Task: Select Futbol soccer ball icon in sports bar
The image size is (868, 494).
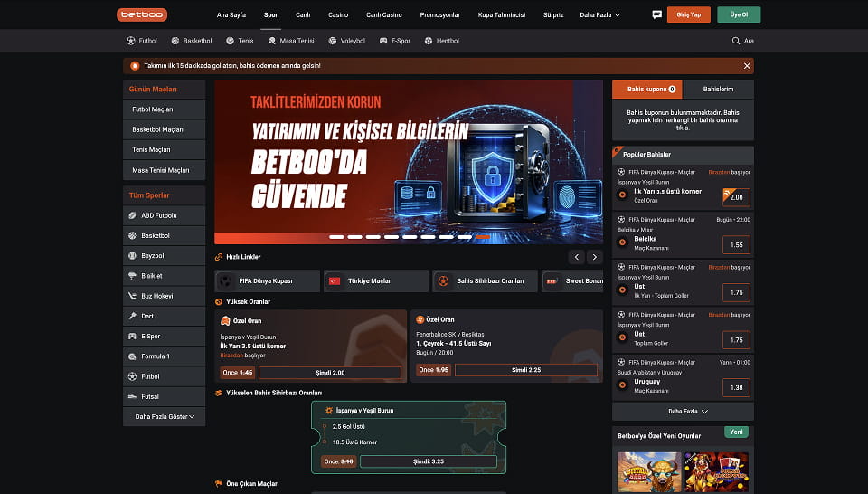Action: click(130, 41)
